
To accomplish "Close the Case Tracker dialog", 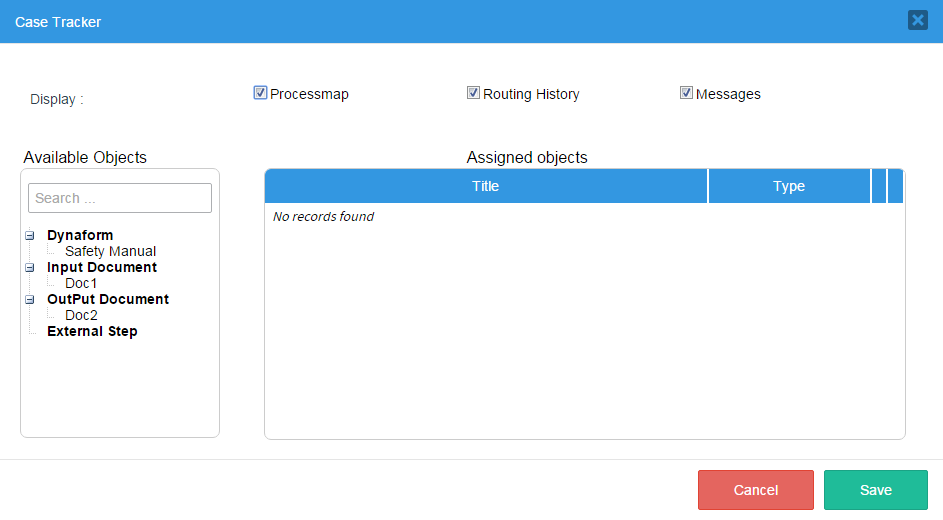I will point(917,20).
